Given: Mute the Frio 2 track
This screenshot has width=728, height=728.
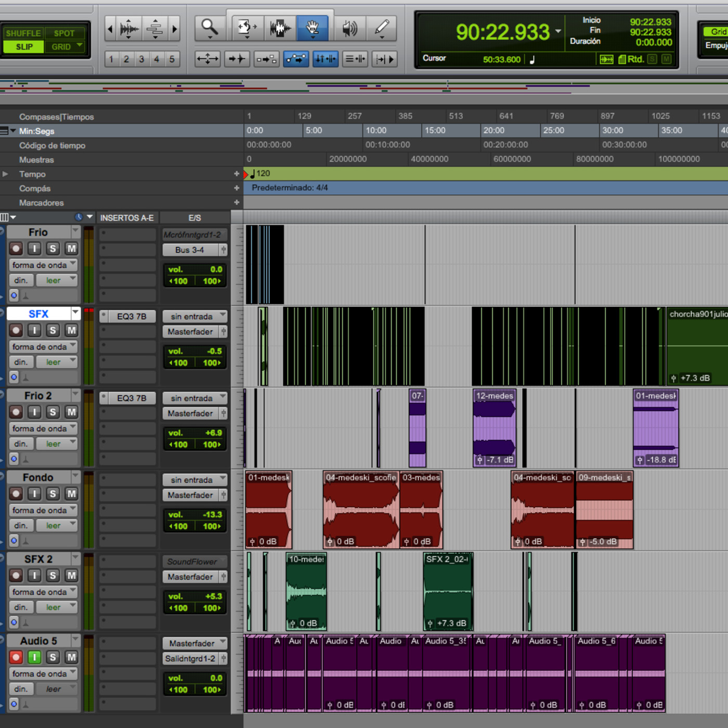Looking at the screenshot, I should click(x=71, y=412).
